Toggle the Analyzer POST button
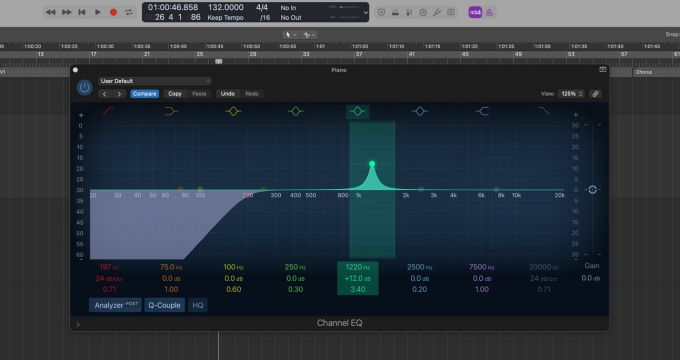This screenshot has height=360, width=680. click(115, 305)
